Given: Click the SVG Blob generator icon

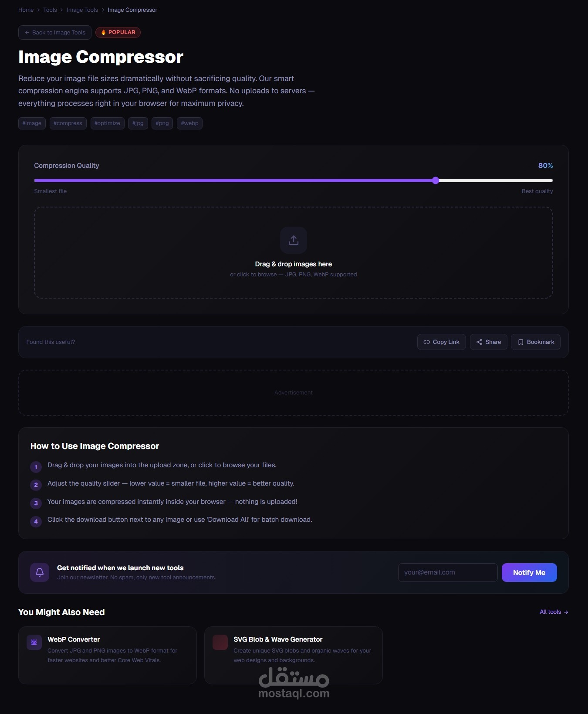Looking at the screenshot, I should [220, 642].
